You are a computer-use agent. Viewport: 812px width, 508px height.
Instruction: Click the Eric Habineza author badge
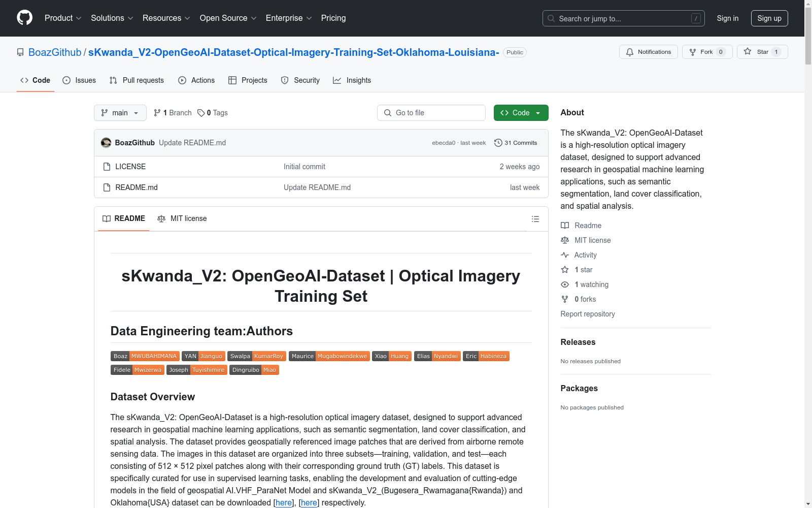tap(486, 356)
